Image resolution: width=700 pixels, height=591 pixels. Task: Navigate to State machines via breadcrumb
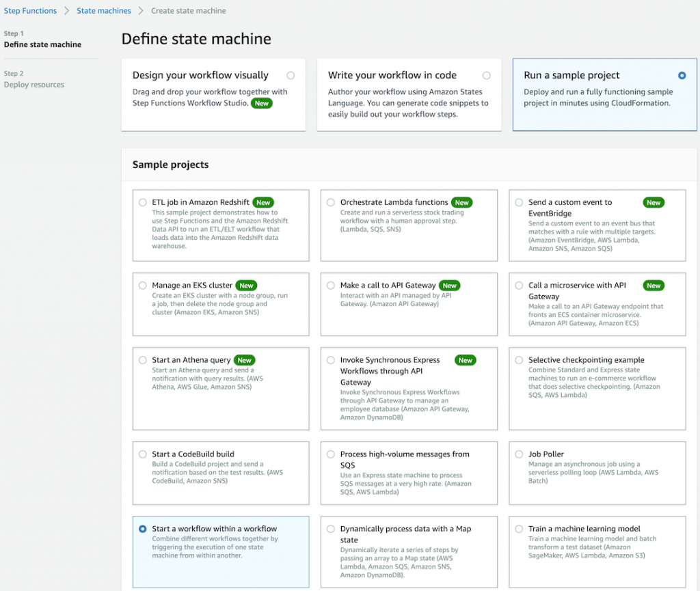(x=104, y=10)
